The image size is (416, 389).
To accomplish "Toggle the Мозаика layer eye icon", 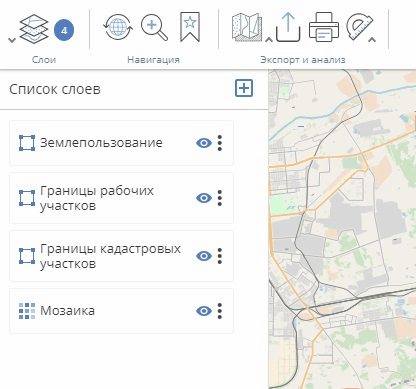I will tap(204, 311).
